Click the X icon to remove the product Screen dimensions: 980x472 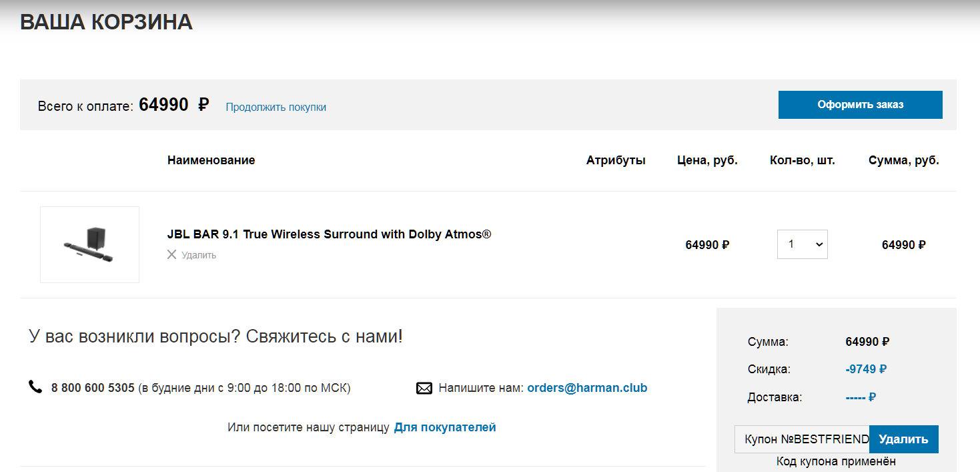(172, 254)
